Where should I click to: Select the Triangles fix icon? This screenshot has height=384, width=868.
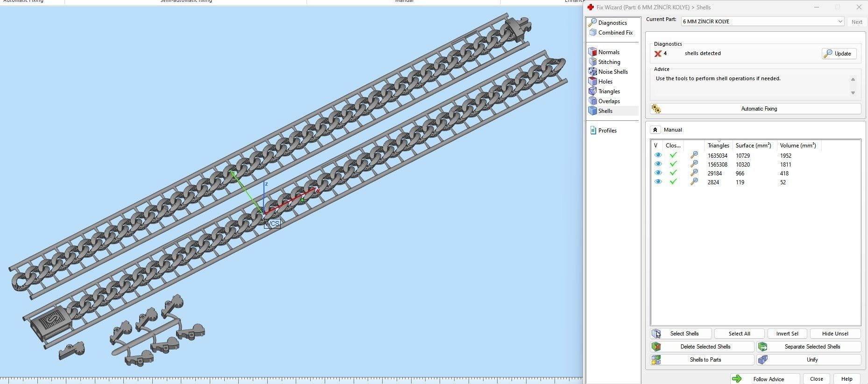(x=592, y=91)
